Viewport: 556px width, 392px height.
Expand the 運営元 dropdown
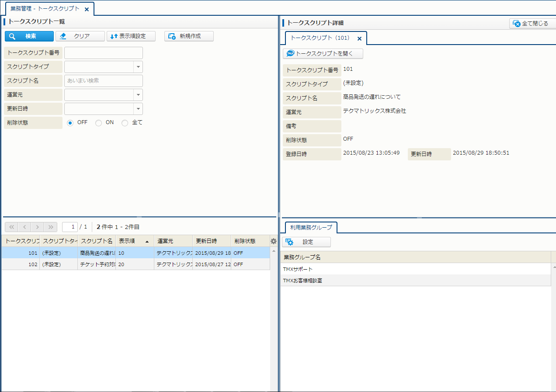click(138, 95)
